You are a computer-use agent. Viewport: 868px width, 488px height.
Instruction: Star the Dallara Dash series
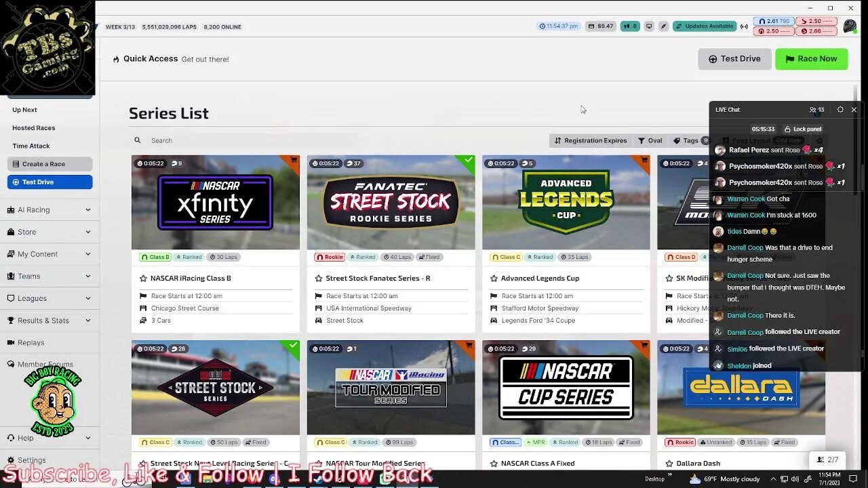(x=669, y=464)
